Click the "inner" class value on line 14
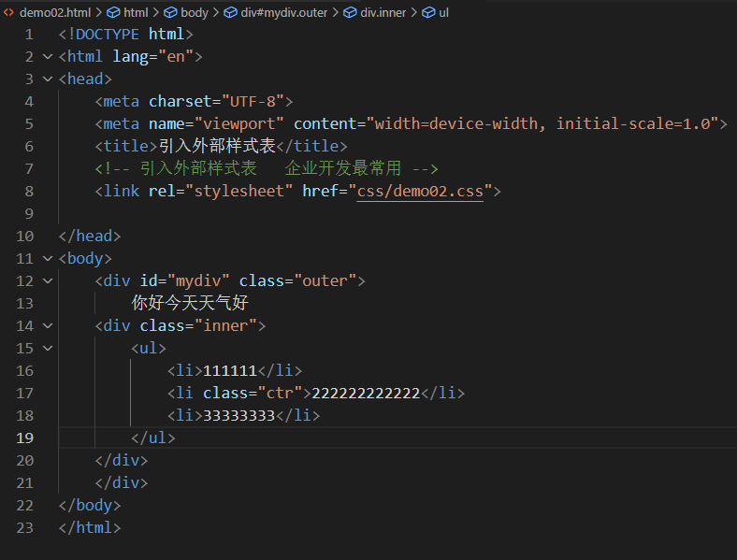This screenshot has height=560, width=737. tap(225, 325)
